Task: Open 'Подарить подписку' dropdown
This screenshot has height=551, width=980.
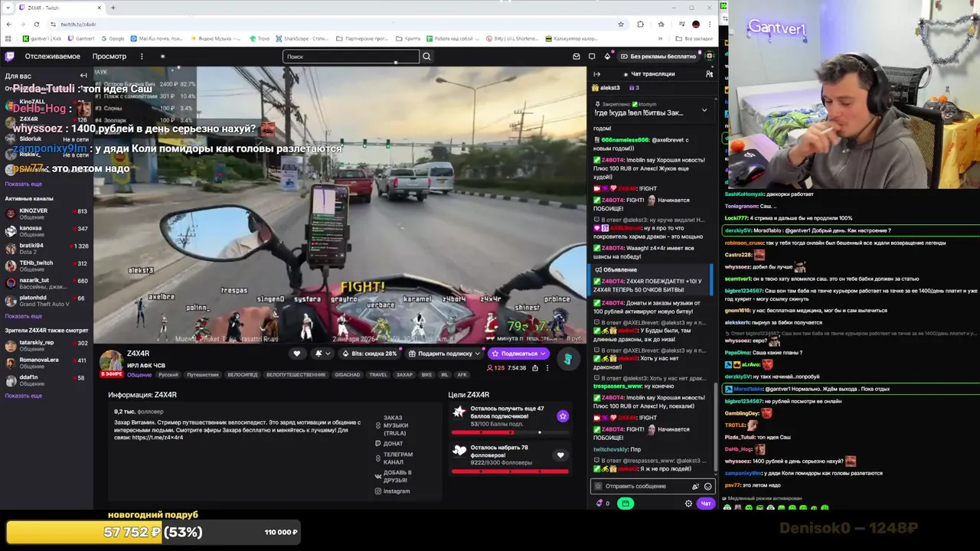Action: 444,354
